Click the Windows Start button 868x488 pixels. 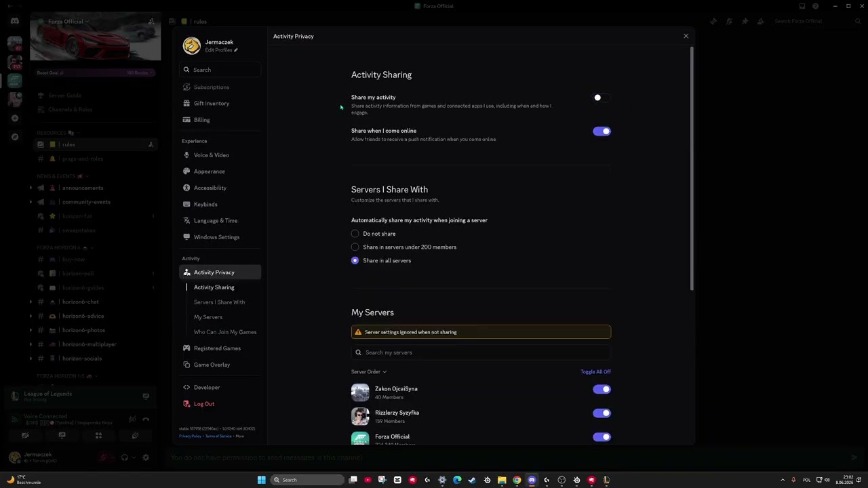pos(262,480)
